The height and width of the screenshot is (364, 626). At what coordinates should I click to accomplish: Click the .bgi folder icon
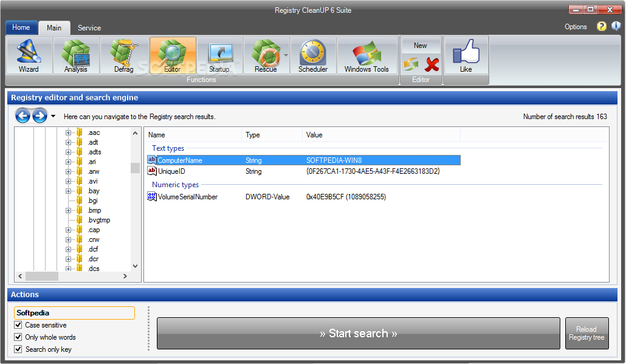click(x=80, y=201)
